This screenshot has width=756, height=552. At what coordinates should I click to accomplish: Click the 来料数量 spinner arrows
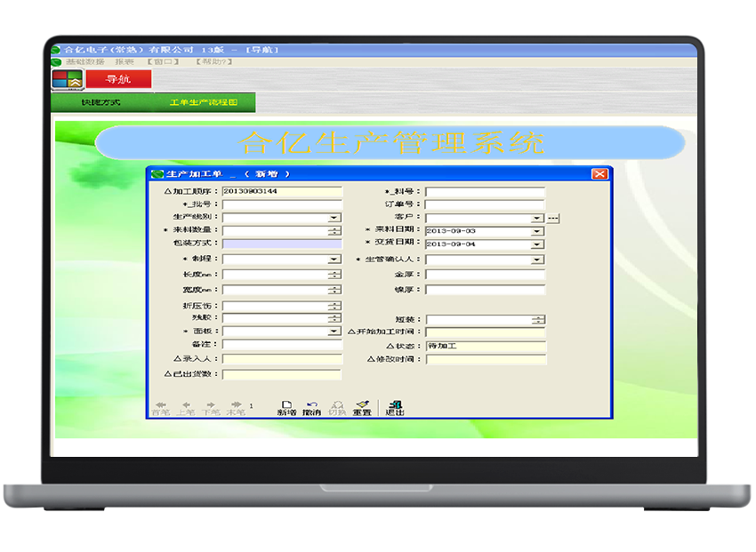click(x=334, y=230)
